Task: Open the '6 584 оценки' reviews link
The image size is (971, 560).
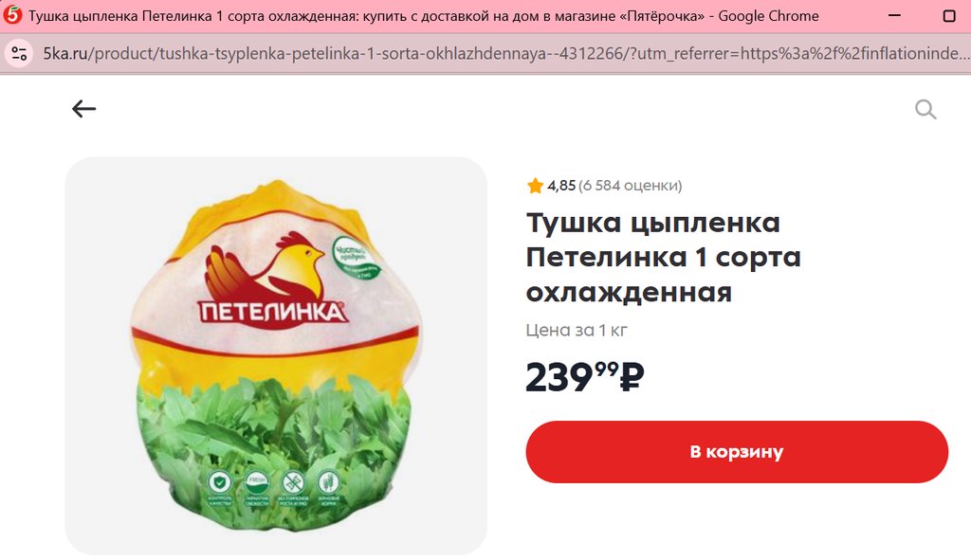Action: tap(630, 186)
